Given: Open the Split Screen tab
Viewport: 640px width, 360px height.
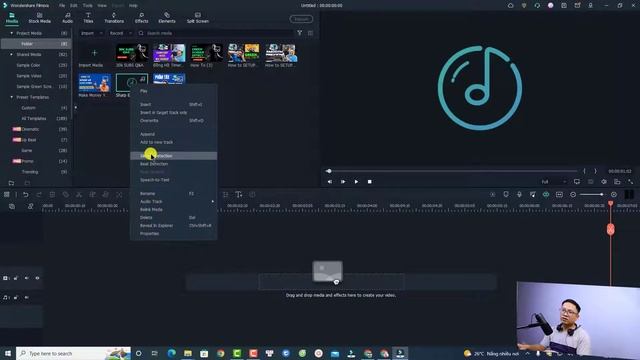Looking at the screenshot, I should point(198,18).
